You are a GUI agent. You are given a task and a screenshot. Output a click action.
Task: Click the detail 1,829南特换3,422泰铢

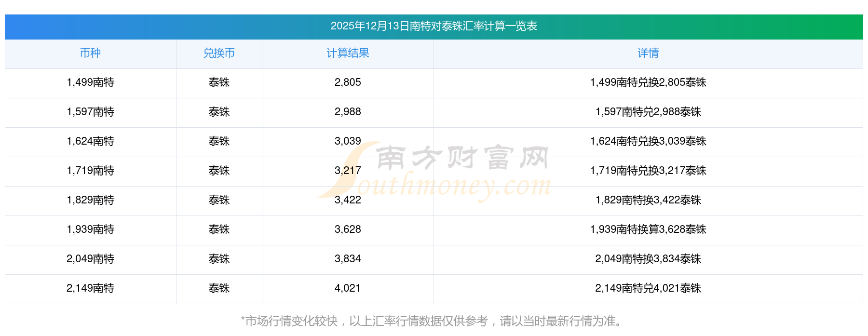click(x=648, y=200)
